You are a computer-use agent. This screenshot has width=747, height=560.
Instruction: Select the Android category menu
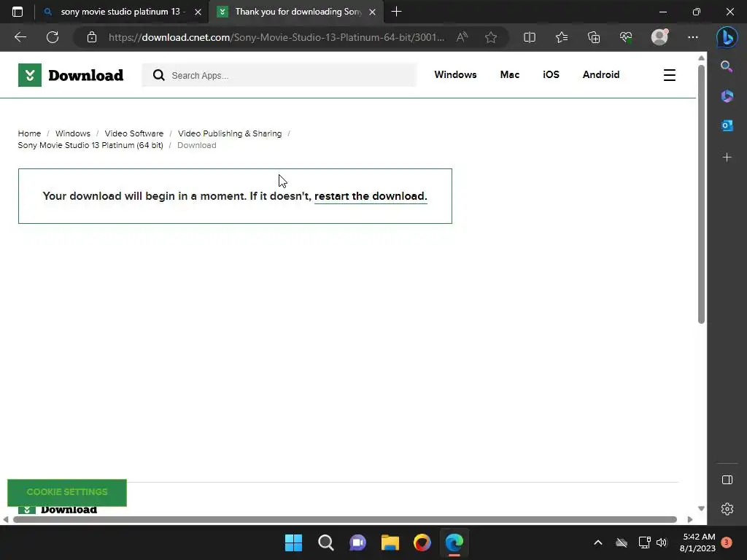(601, 75)
